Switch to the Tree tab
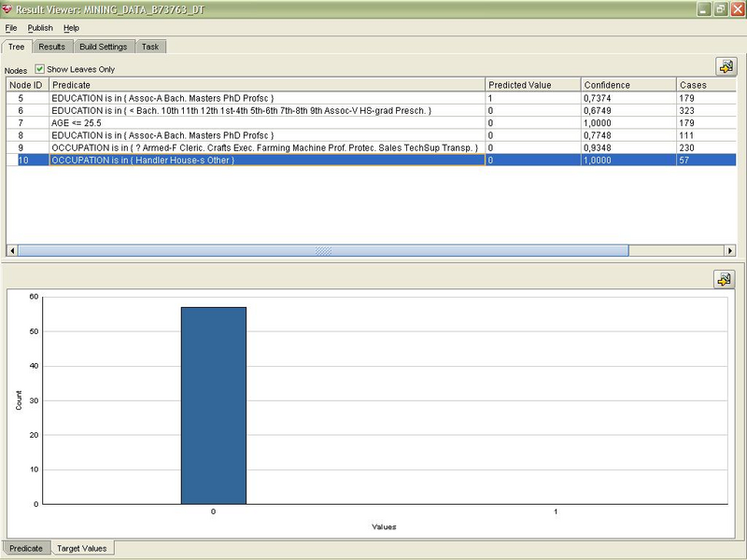Image resolution: width=747 pixels, height=560 pixels. (17, 47)
